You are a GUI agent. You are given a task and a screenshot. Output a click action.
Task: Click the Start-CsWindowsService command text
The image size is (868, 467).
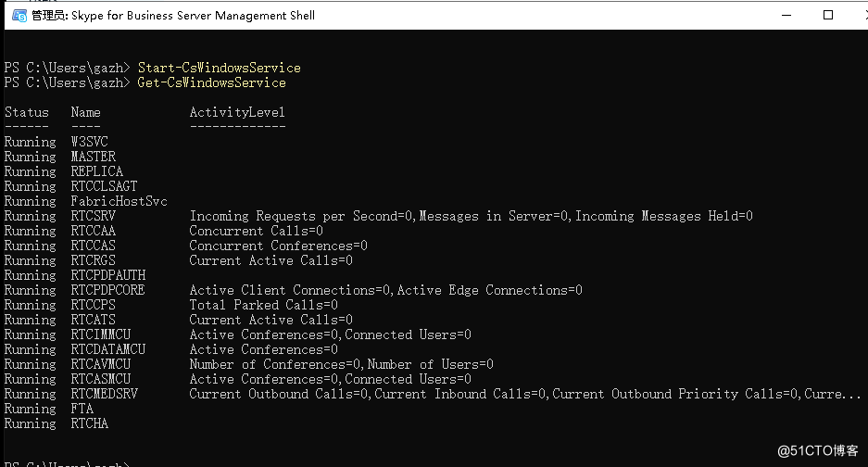pos(220,68)
